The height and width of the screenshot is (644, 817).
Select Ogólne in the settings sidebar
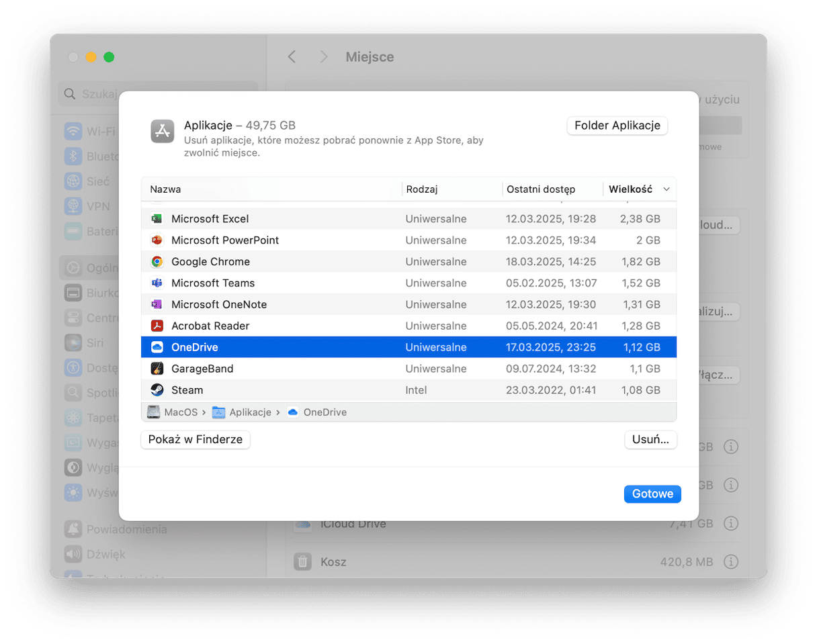(x=89, y=268)
